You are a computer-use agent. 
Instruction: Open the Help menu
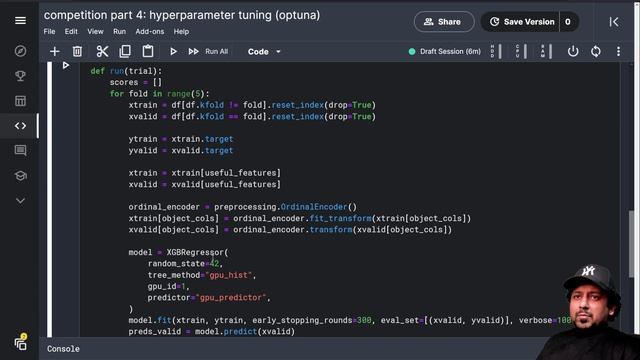pyautogui.click(x=181, y=31)
